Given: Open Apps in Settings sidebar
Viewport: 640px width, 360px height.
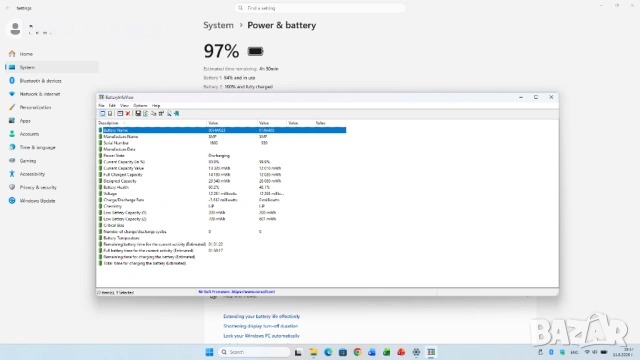Looking at the screenshot, I should pyautogui.click(x=52, y=121).
